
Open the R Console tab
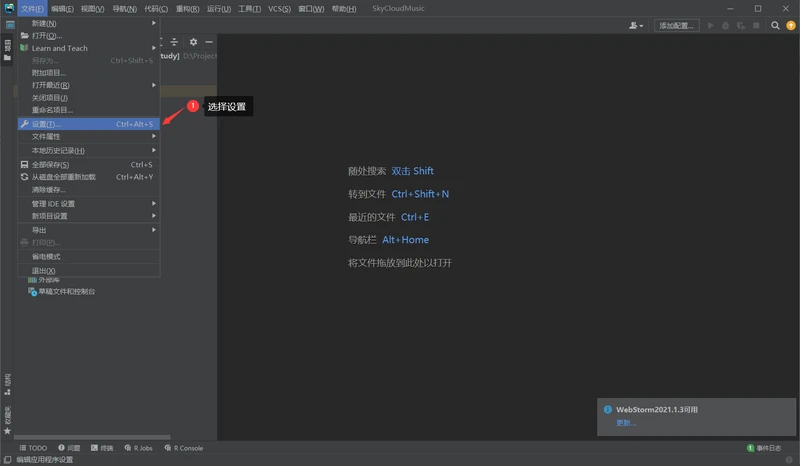click(184, 448)
